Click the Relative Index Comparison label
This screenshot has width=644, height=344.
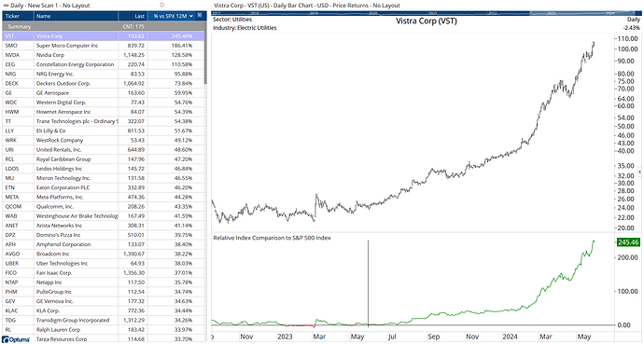point(272,238)
